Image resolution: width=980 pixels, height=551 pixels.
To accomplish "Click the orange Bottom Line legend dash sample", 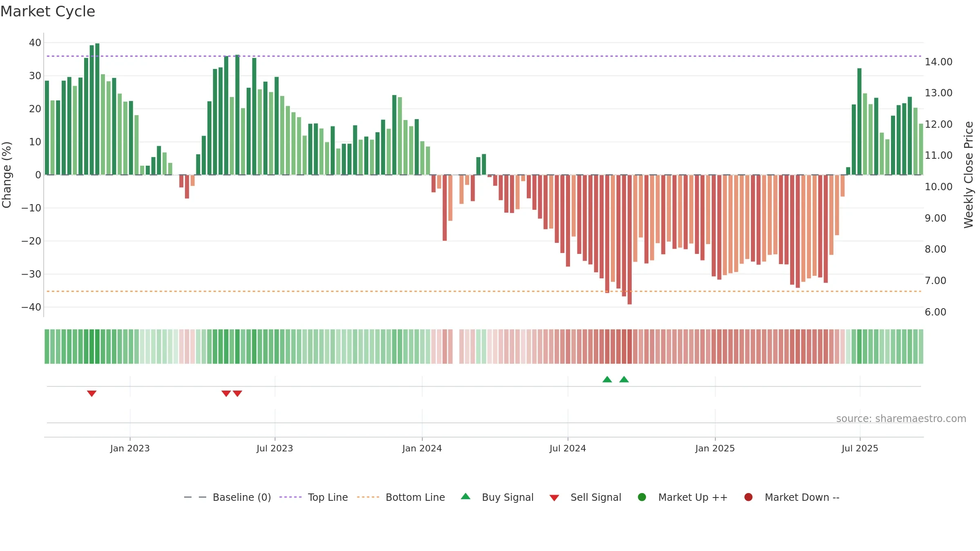I will pos(368,497).
